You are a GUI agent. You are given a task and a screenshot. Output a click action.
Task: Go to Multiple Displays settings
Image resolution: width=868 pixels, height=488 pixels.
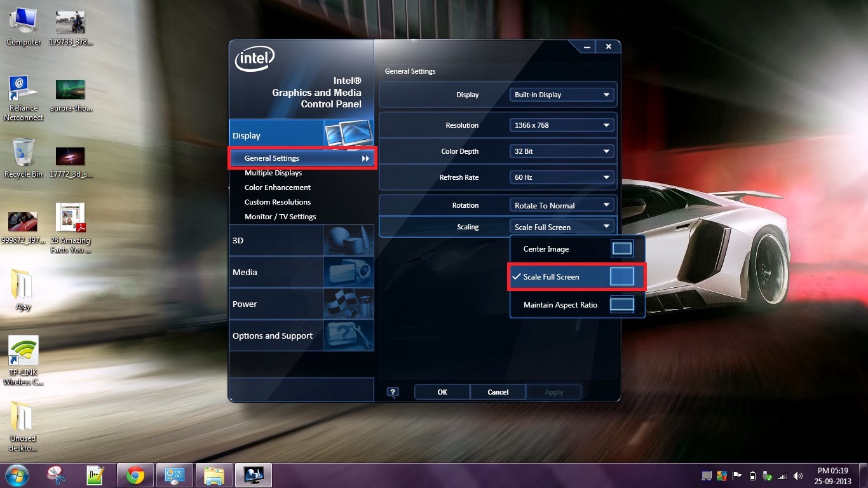pos(273,173)
